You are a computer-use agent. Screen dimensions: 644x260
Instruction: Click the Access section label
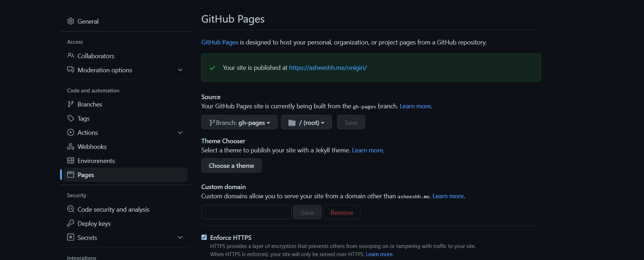coord(75,42)
